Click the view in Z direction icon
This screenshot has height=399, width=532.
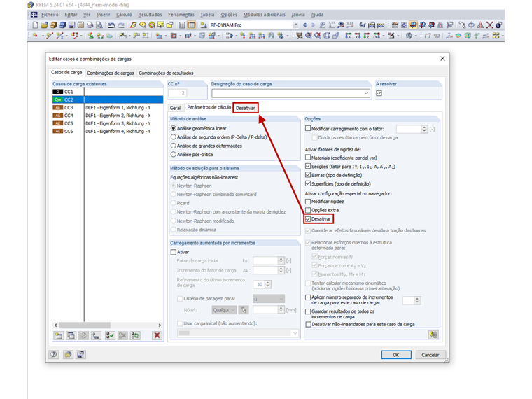tap(366, 36)
